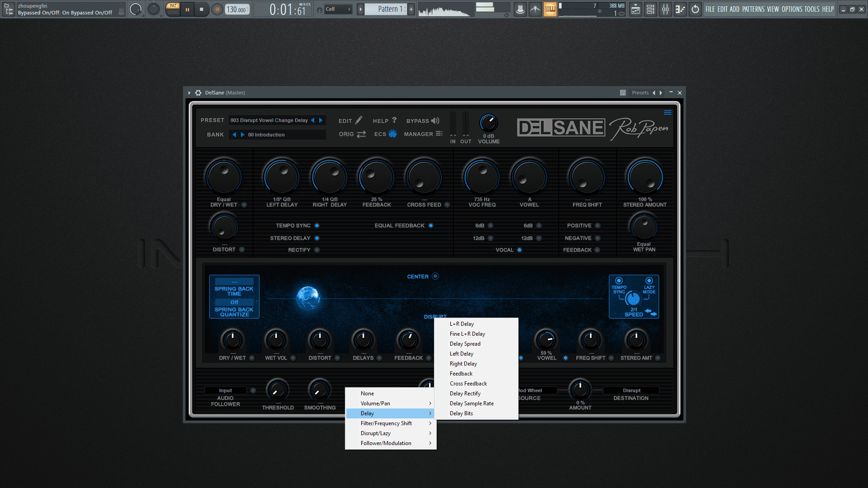Open Disrupt DESTINATION selector
The height and width of the screenshot is (488, 868).
[x=631, y=390]
